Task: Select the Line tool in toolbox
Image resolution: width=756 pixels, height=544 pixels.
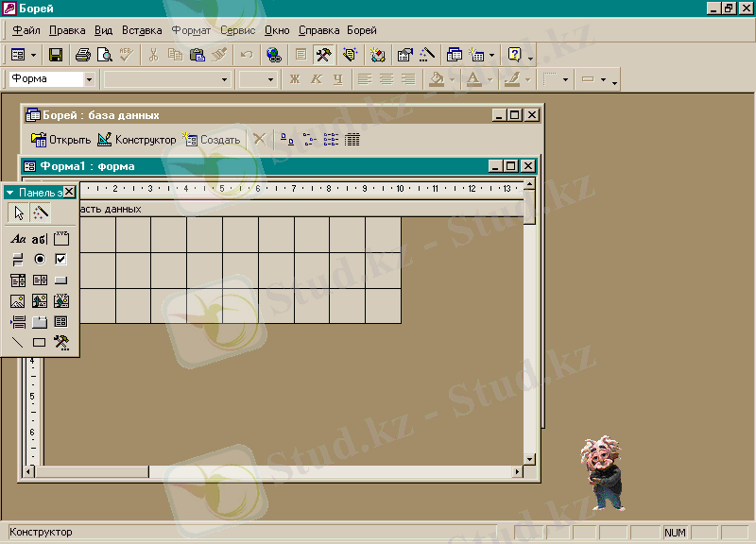Action: coord(18,343)
